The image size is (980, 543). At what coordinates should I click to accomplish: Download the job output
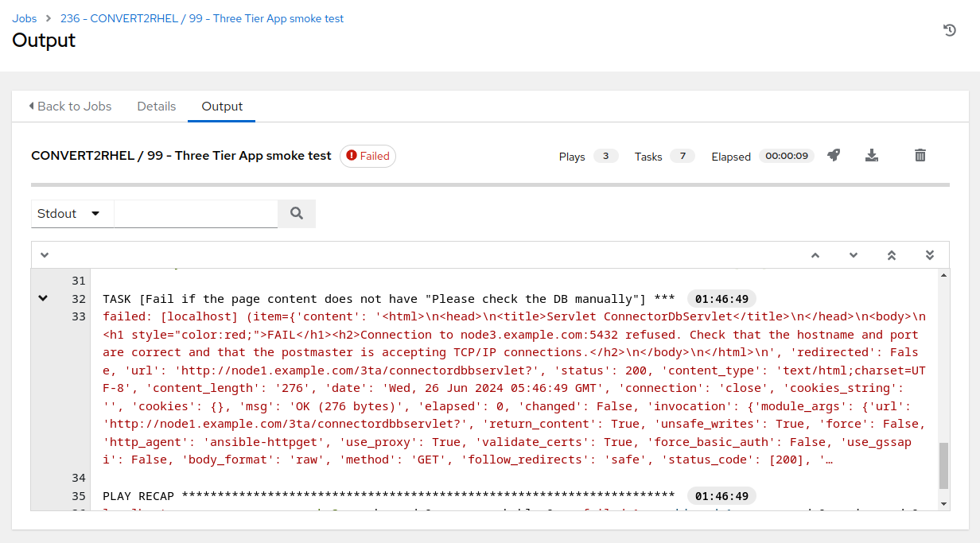coord(871,156)
